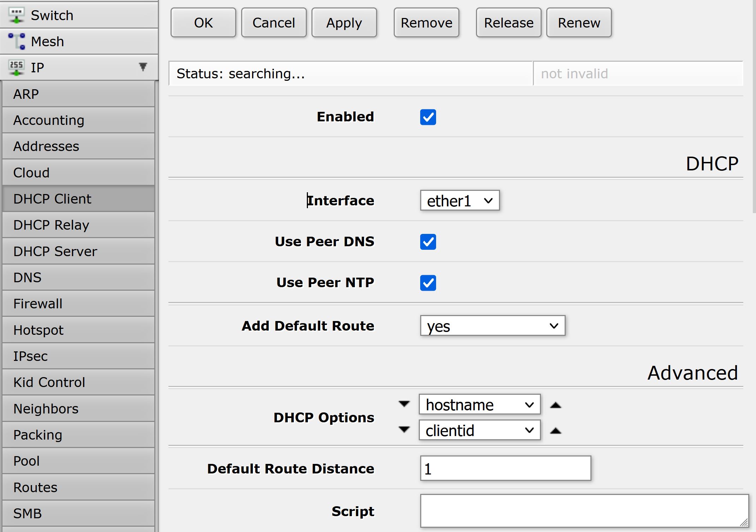Open the Interface ether1 dropdown
Screen dimensions: 756x532
[x=459, y=201]
